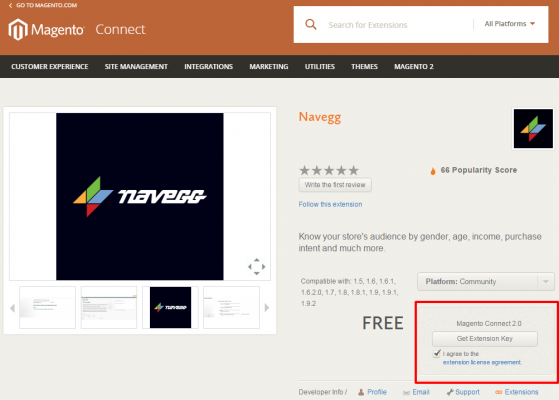This screenshot has width=559, height=400.
Task: Open the Customer Experience menu
Action: point(50,67)
